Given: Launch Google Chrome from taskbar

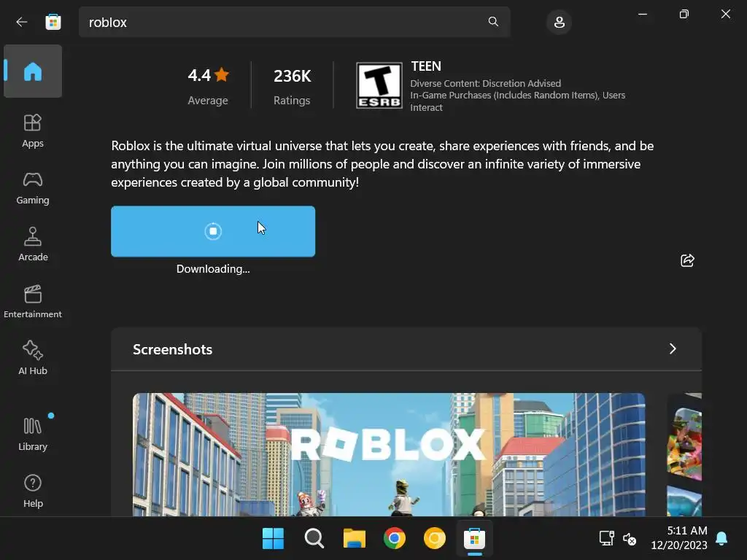Looking at the screenshot, I should coord(395,539).
